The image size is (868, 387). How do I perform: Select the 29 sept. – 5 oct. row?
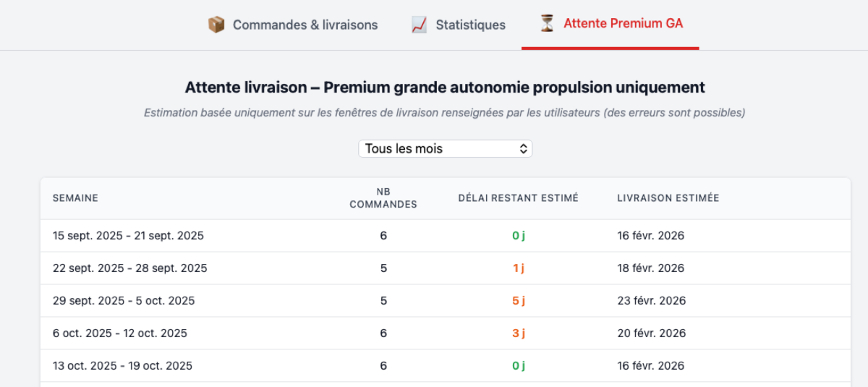tap(124, 301)
